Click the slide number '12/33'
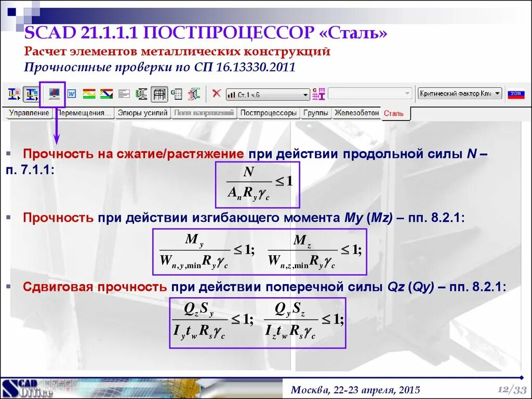This screenshot has width=532, height=399. pyautogui.click(x=512, y=389)
